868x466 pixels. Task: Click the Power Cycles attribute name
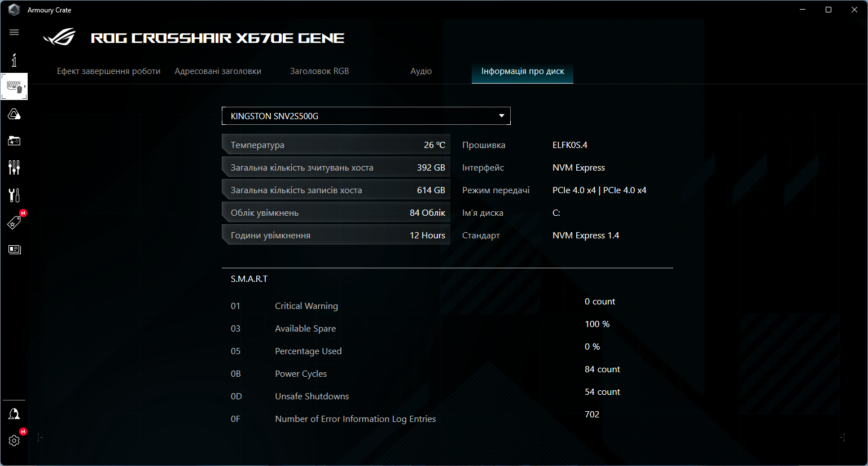tap(301, 374)
